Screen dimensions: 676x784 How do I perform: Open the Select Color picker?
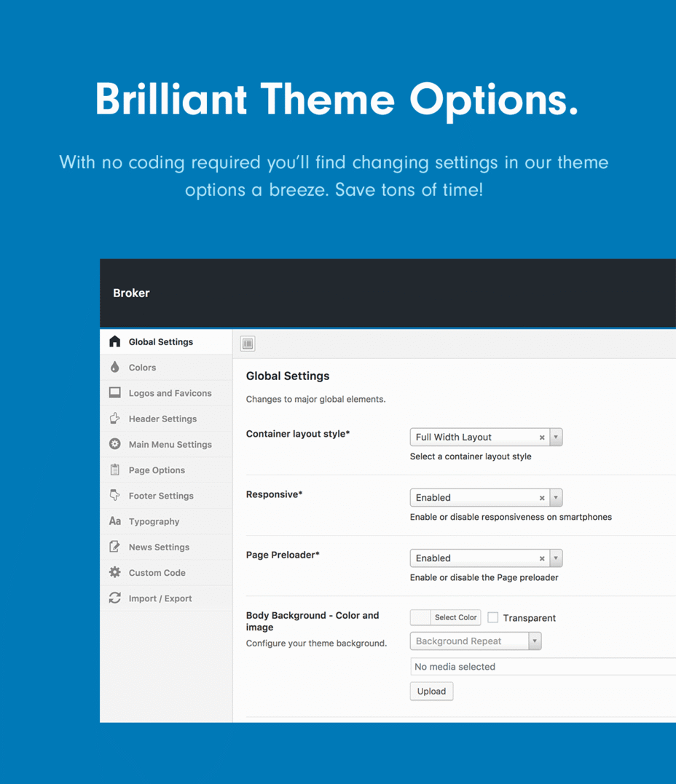coord(445,617)
